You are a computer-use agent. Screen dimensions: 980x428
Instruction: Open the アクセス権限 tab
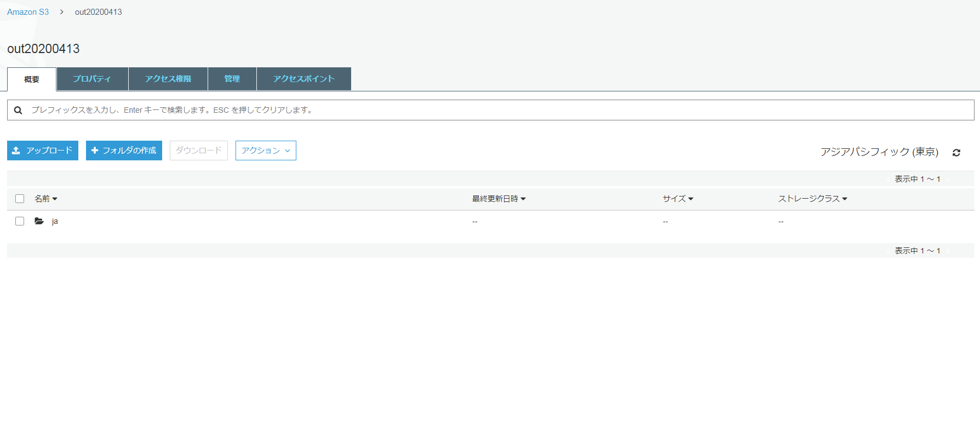(168, 79)
